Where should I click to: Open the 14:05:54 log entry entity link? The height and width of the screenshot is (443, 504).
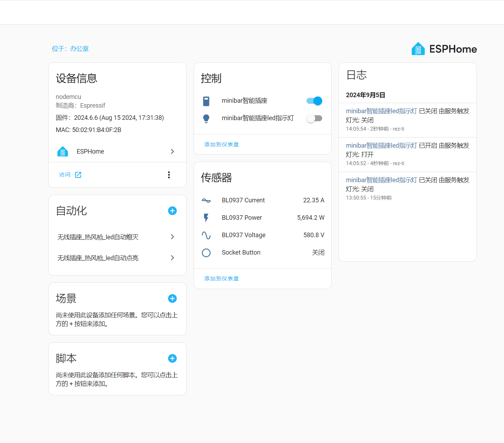381,111
